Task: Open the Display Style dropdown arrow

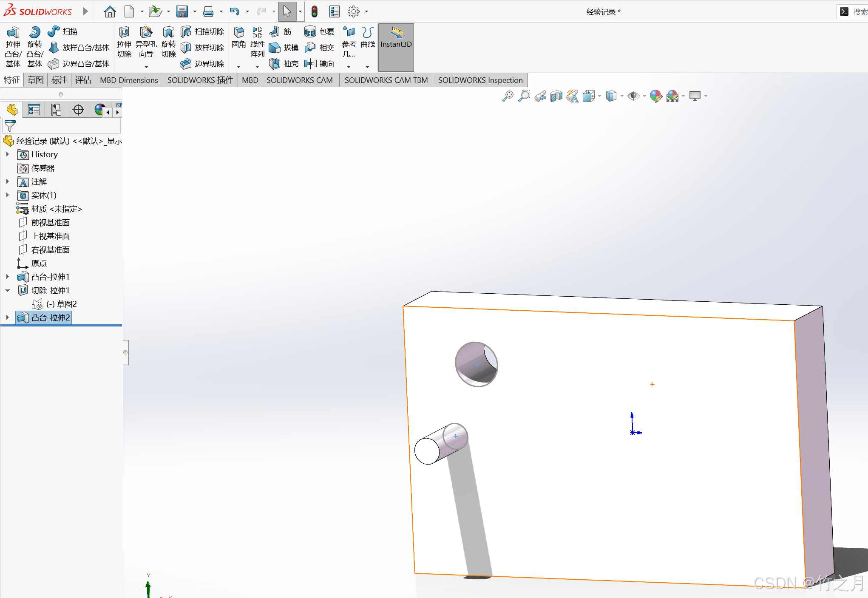Action: (x=622, y=96)
